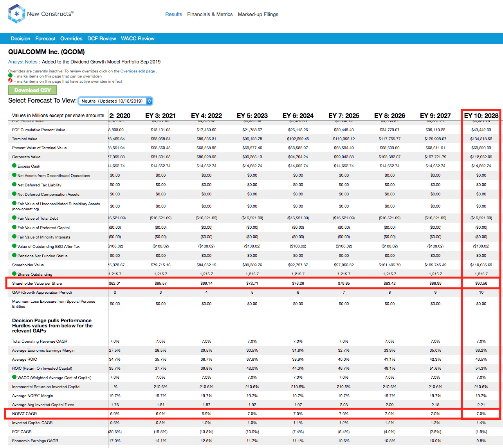Open the Results tab in top navigation
The image size is (503, 448).
pyautogui.click(x=173, y=14)
